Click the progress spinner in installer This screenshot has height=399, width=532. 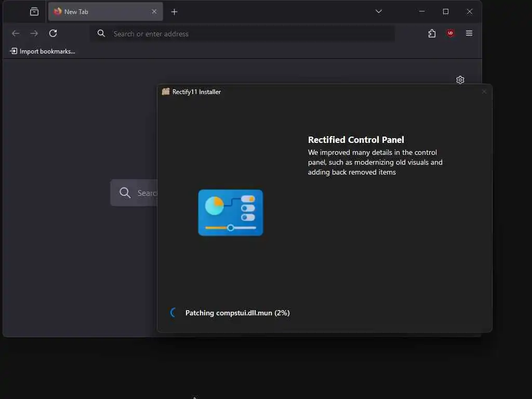point(174,312)
